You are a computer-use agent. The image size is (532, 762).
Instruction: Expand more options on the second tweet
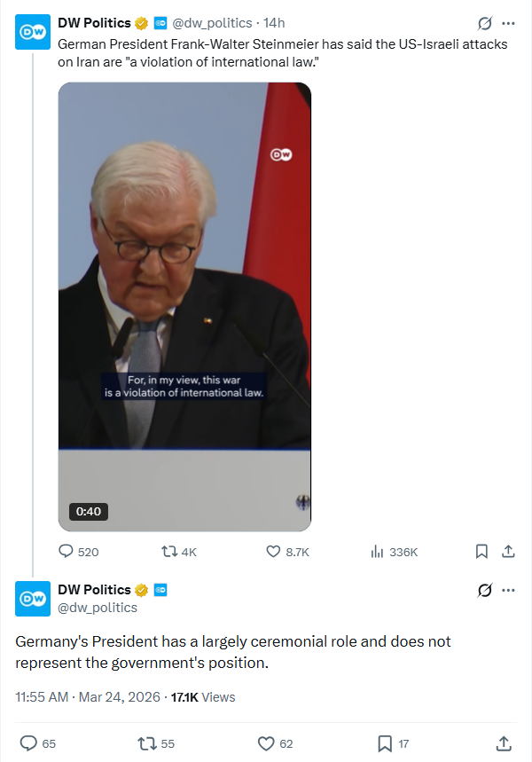(x=508, y=590)
